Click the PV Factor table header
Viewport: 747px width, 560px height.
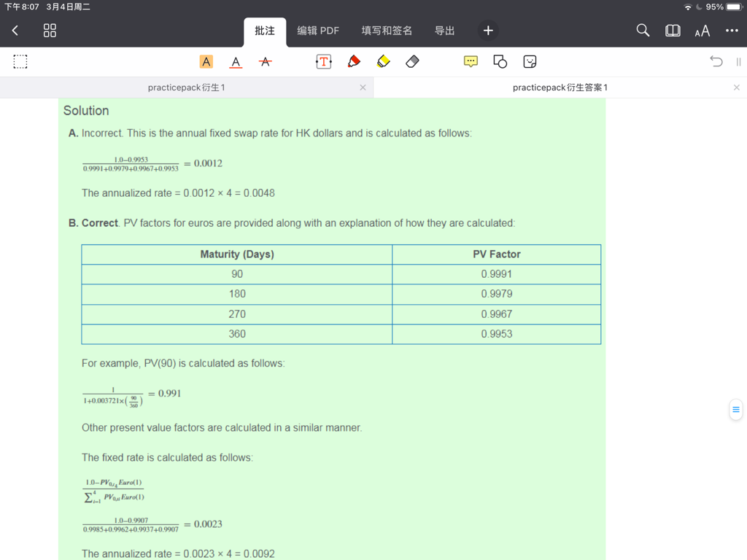[496, 254]
